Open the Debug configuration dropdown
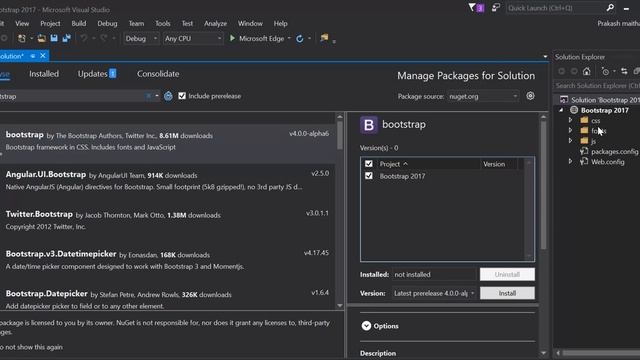 141,38
